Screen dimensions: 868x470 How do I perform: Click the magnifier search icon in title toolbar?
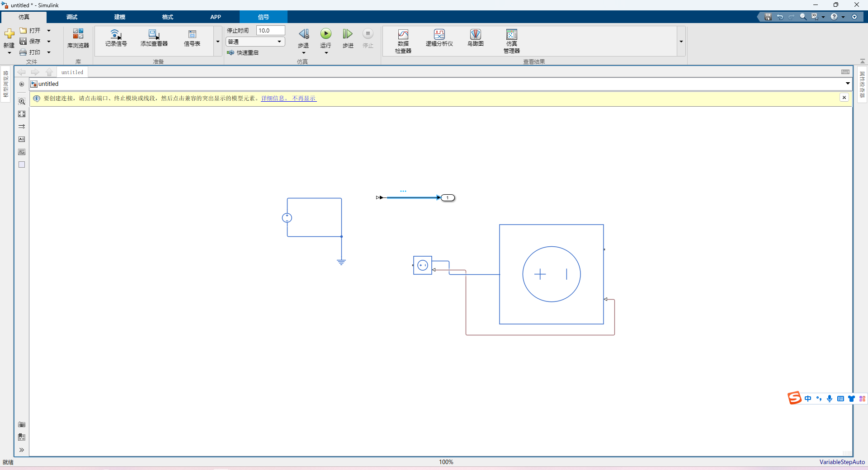coord(803,17)
